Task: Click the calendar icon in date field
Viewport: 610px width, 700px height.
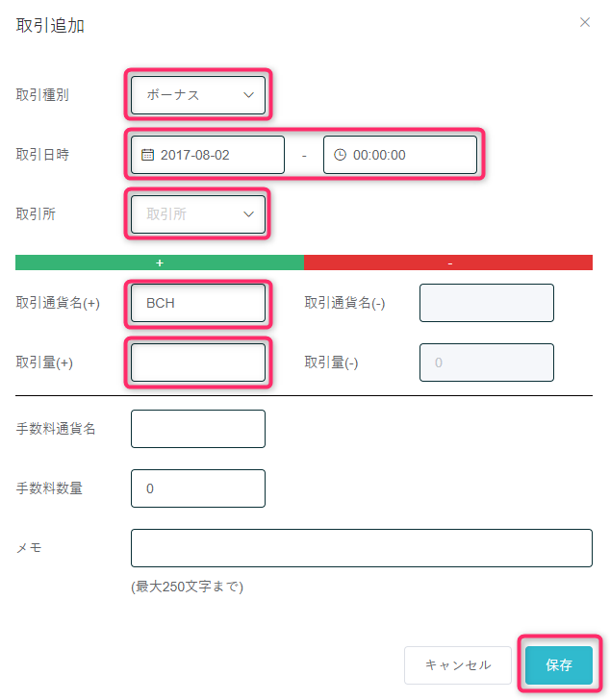Action: pyautogui.click(x=147, y=155)
